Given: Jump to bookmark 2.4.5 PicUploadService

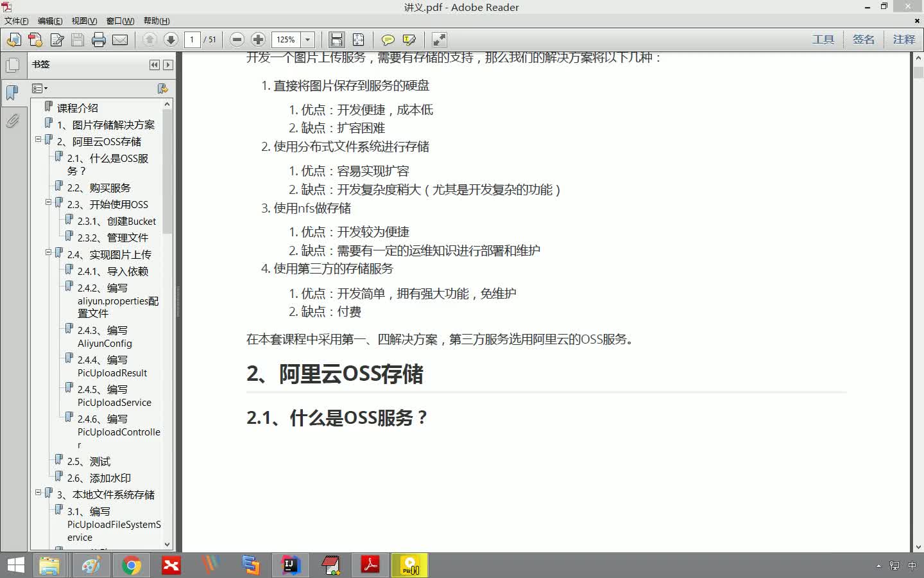Looking at the screenshot, I should (114, 396).
